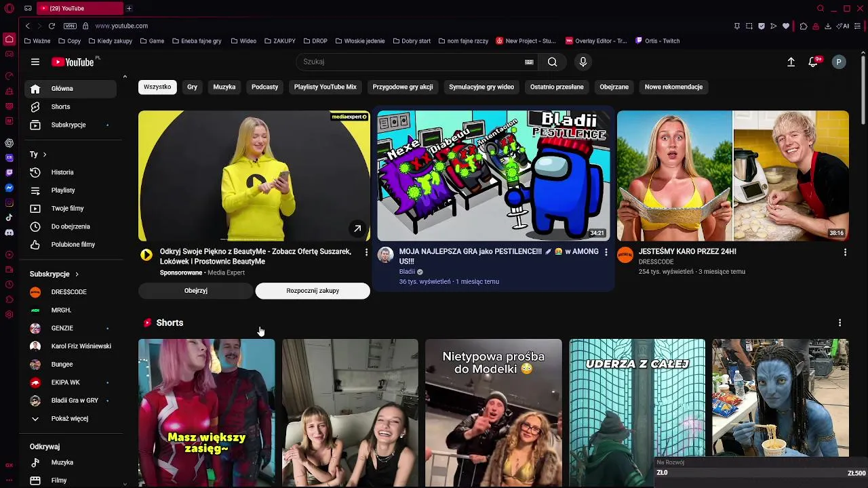The image size is (868, 488).
Task: Go back in browser history
Action: pyautogui.click(x=27, y=26)
